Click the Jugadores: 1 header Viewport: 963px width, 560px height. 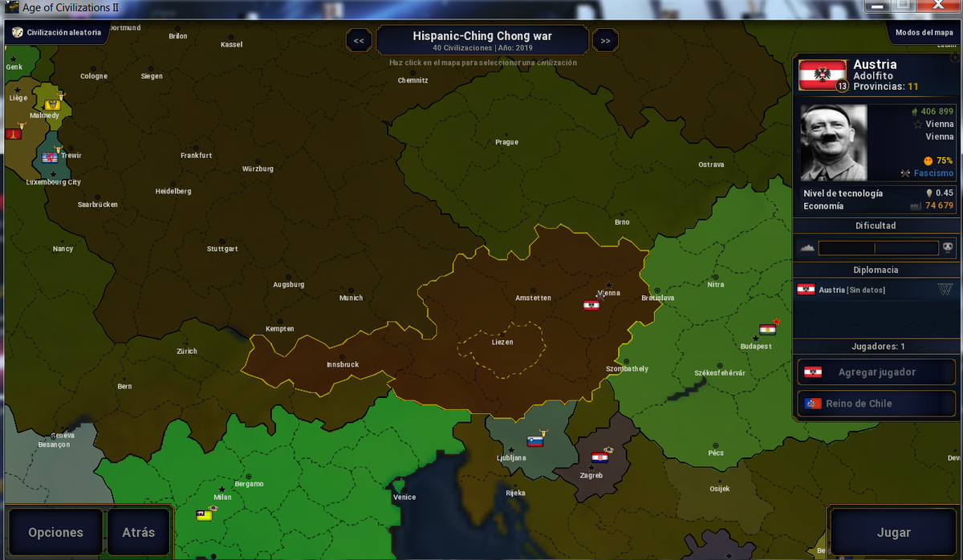[x=876, y=347]
